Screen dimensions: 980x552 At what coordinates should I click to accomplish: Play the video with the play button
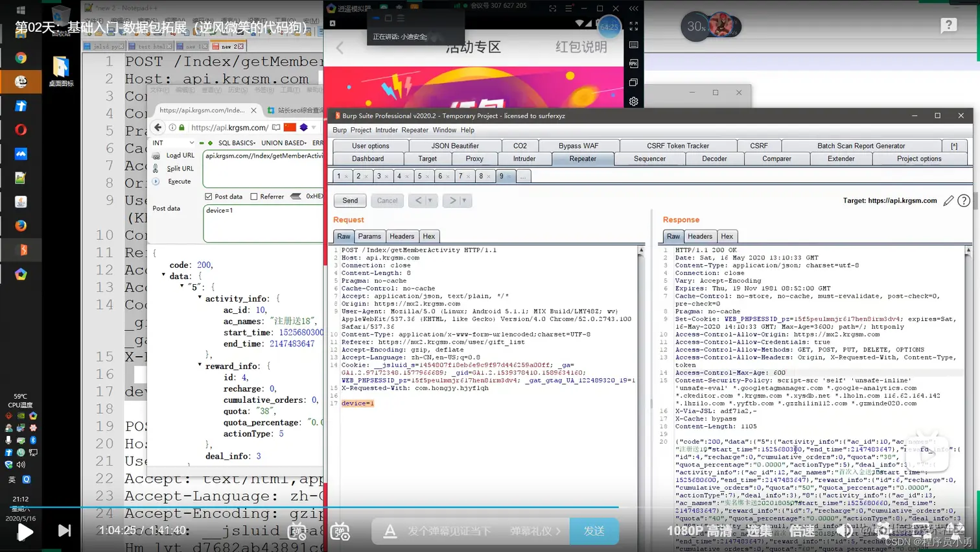coord(25,531)
